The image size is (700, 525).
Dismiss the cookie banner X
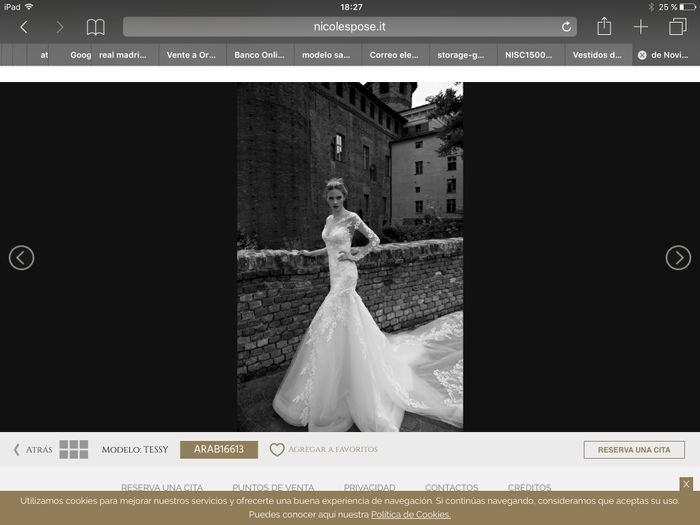(x=686, y=484)
